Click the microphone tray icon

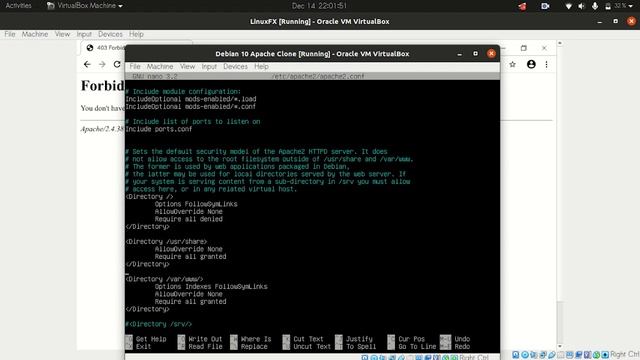point(595,6)
